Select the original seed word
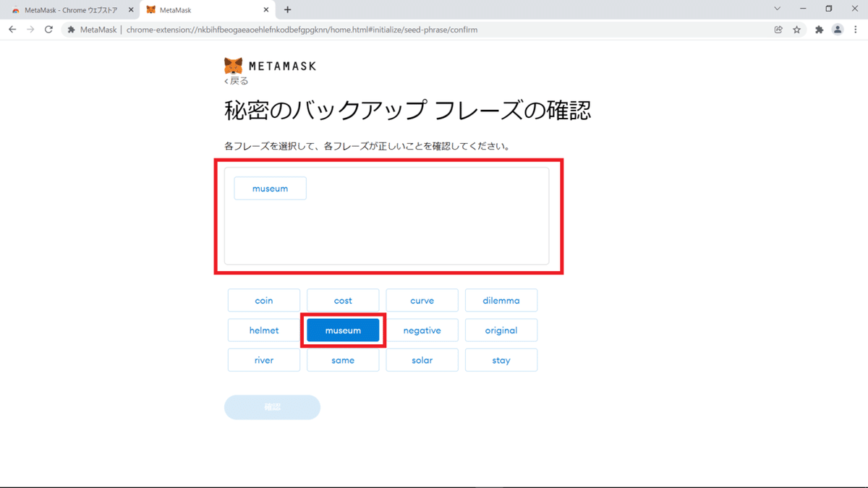The width and height of the screenshot is (868, 488). click(x=501, y=330)
